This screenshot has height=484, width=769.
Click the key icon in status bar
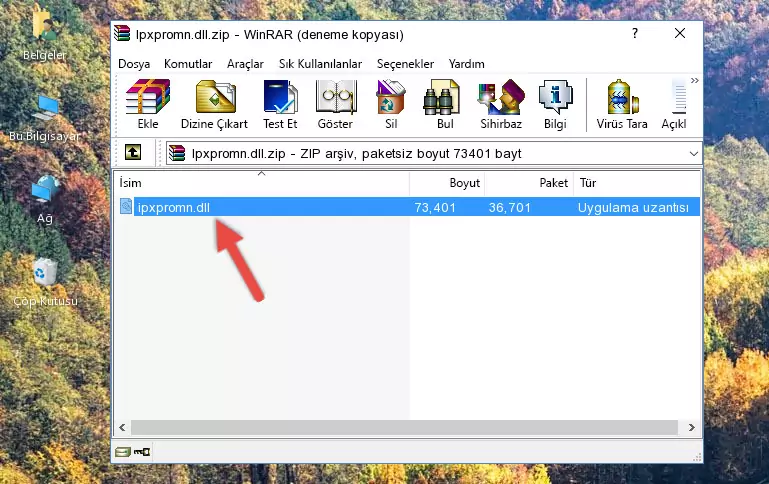click(x=142, y=452)
